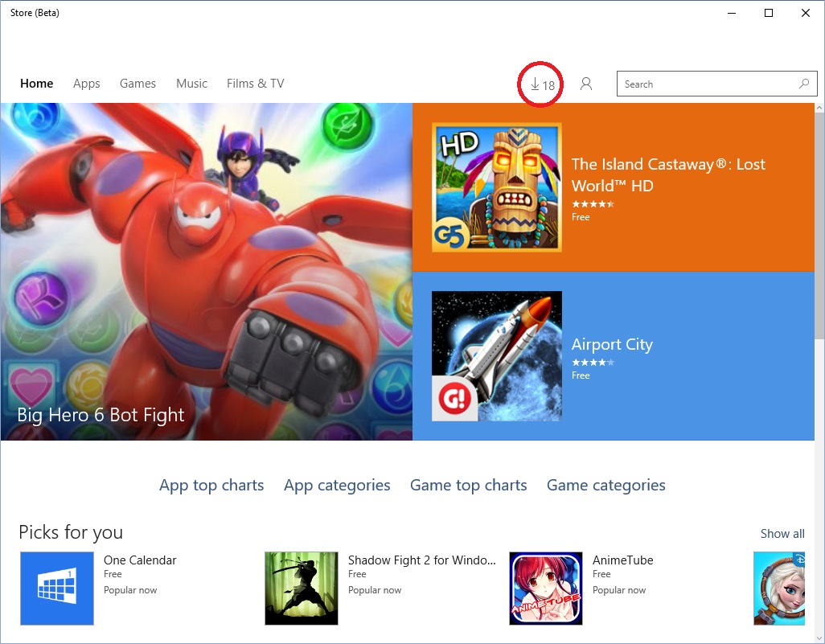Switch to the Films & TV tab
The width and height of the screenshot is (825, 644).
[x=255, y=83]
